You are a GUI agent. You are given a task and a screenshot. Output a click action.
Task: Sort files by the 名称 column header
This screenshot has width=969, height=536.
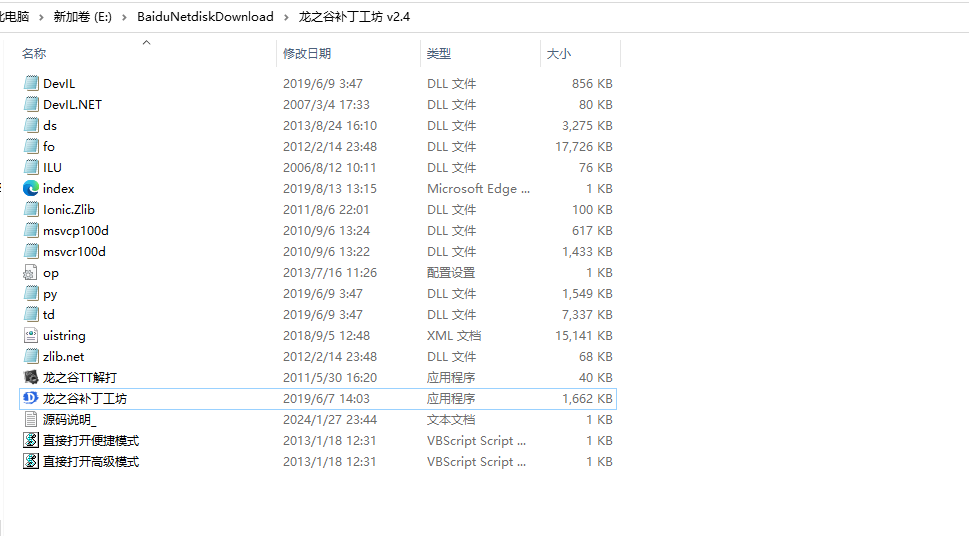[x=34, y=54]
